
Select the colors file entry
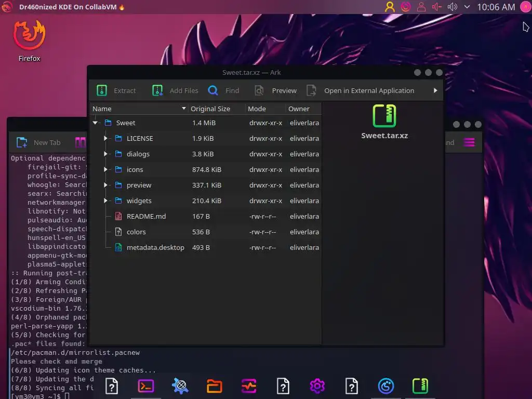pyautogui.click(x=136, y=232)
